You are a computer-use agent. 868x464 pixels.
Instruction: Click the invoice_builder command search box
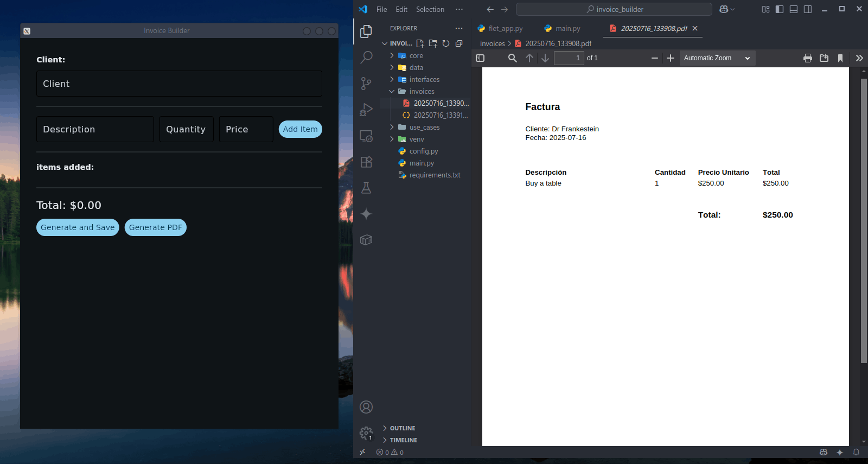(x=614, y=9)
